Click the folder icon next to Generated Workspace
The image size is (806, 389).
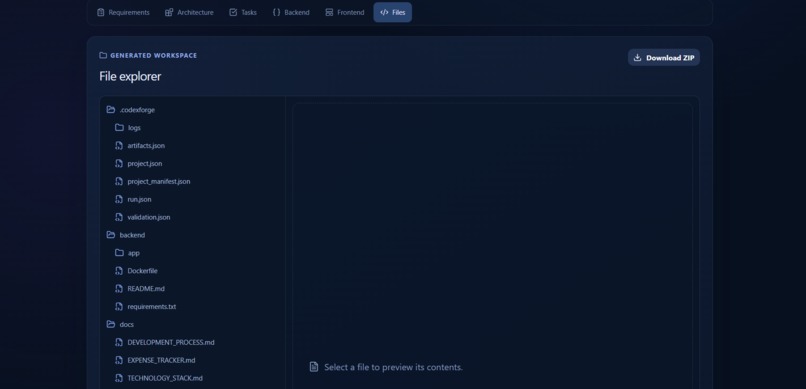(x=103, y=55)
